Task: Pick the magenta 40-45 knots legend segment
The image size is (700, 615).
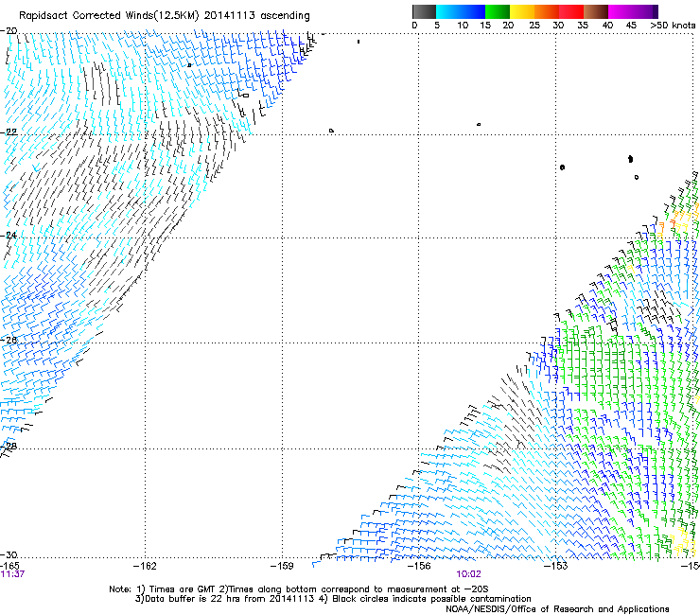Action: [x=621, y=11]
